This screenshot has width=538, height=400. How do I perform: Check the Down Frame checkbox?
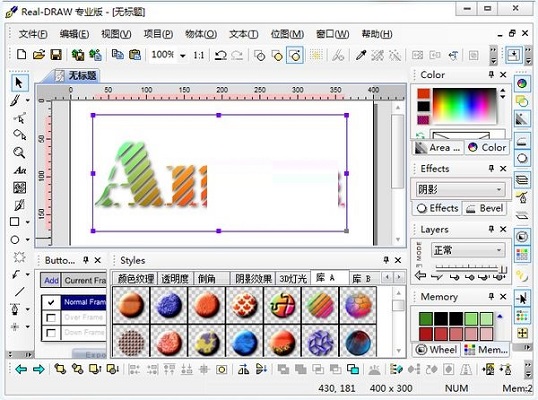point(51,333)
